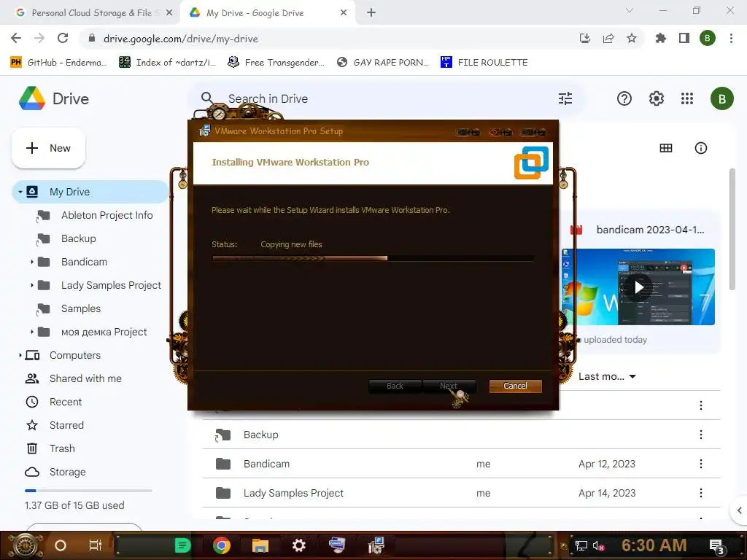
Task: Open the Chrome extensions puzzle icon
Action: 660,38
